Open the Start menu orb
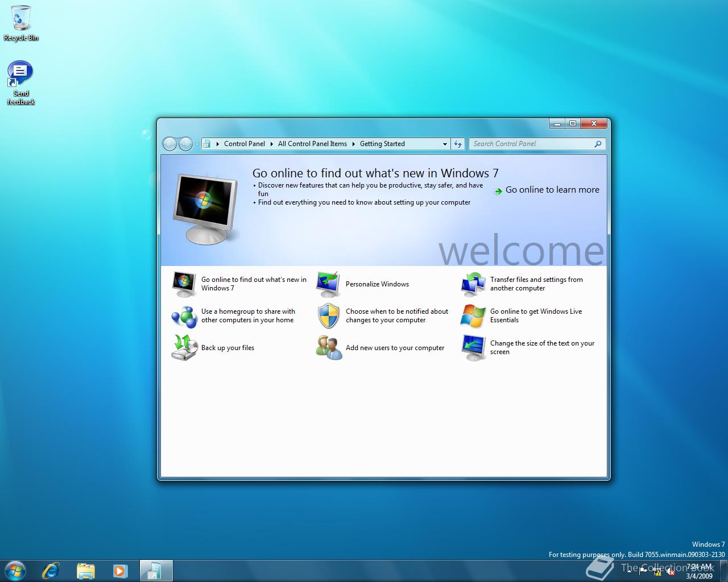 tap(15, 570)
